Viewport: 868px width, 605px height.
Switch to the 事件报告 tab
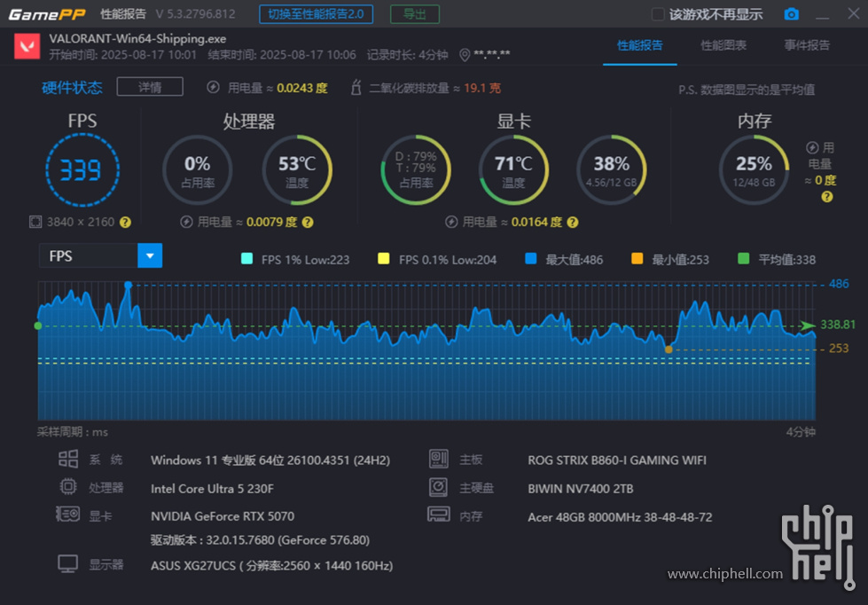(x=807, y=45)
